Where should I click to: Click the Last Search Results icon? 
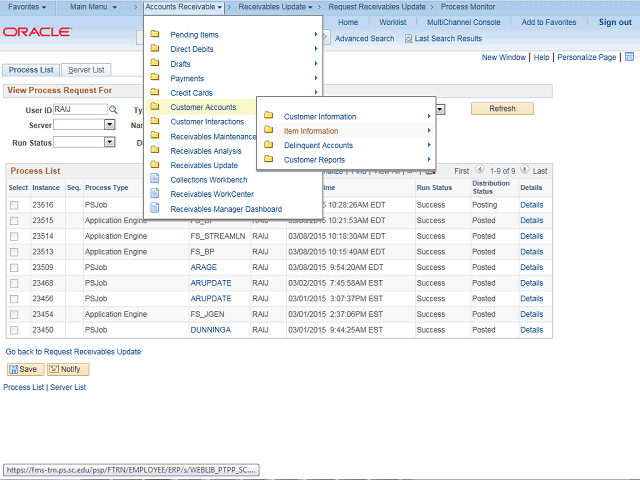point(409,39)
